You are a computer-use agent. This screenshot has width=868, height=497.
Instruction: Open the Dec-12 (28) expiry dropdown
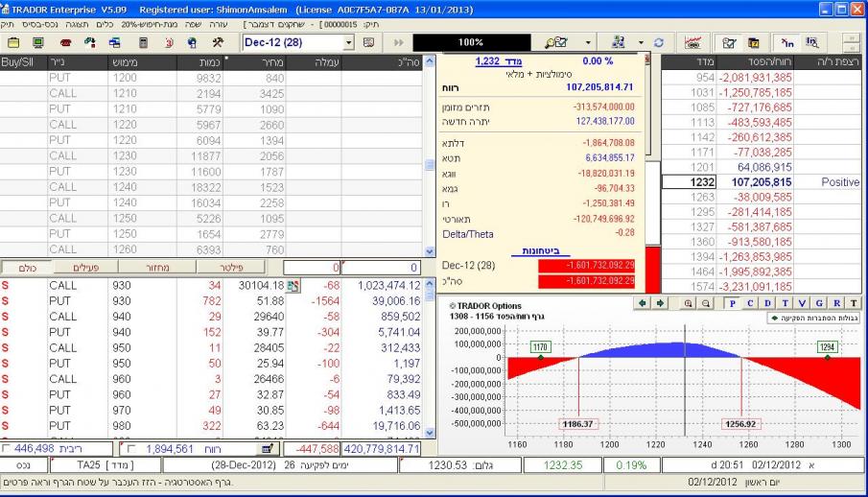pos(348,43)
